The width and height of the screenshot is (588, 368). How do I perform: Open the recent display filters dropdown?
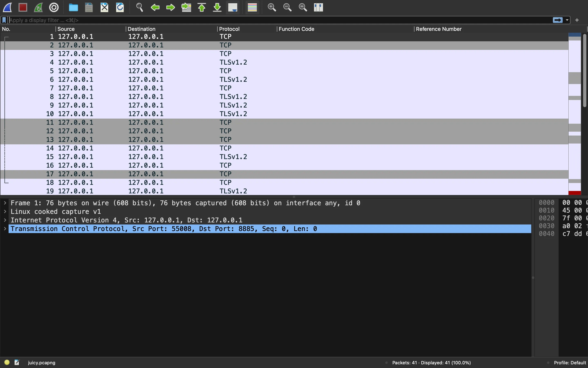pos(567,20)
